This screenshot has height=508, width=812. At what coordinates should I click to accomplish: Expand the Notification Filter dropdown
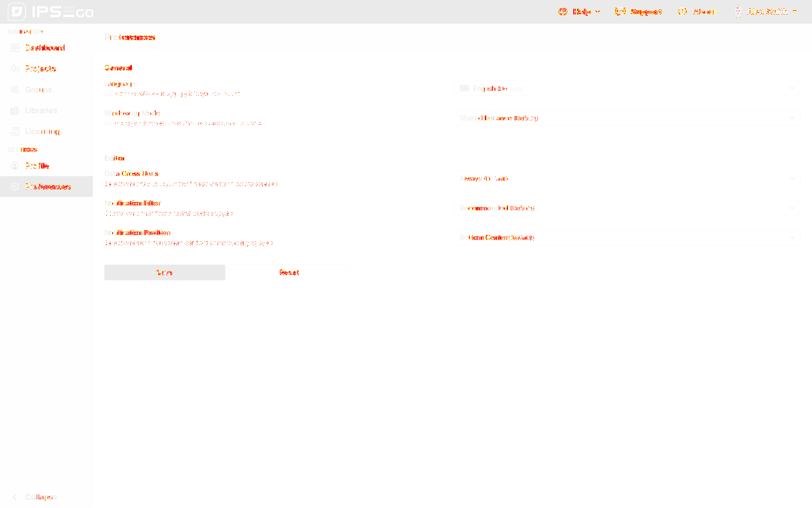(627, 208)
